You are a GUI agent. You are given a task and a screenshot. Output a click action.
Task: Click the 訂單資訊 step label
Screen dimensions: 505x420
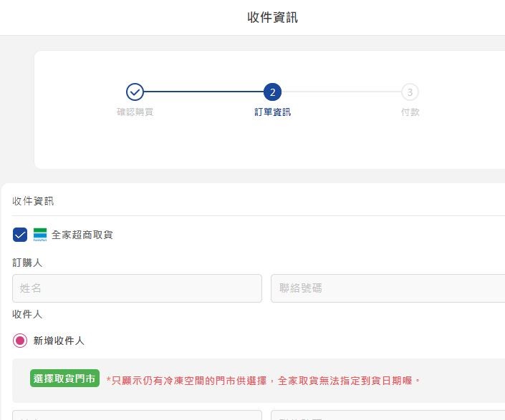272,112
